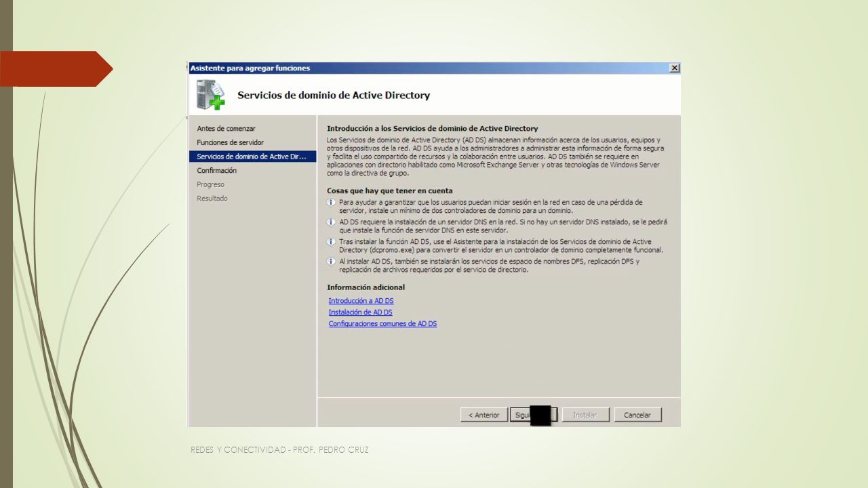
Task: Jump to the 'Confirmación' step
Action: tap(216, 171)
